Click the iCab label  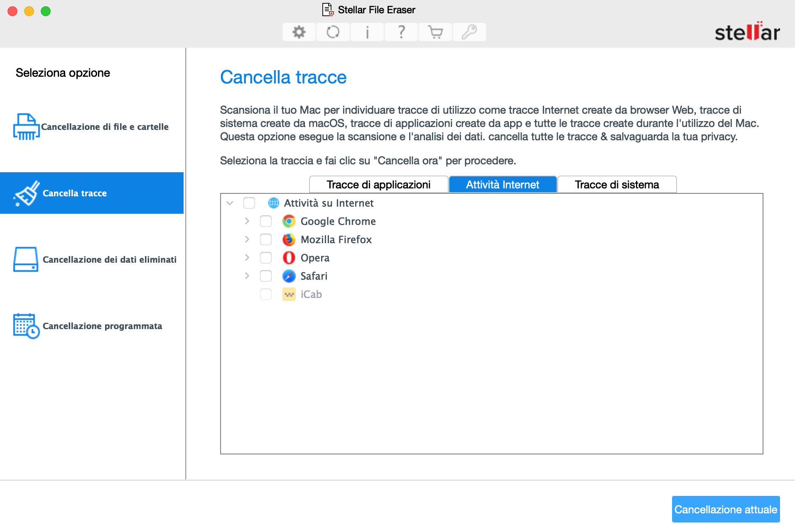click(x=311, y=294)
